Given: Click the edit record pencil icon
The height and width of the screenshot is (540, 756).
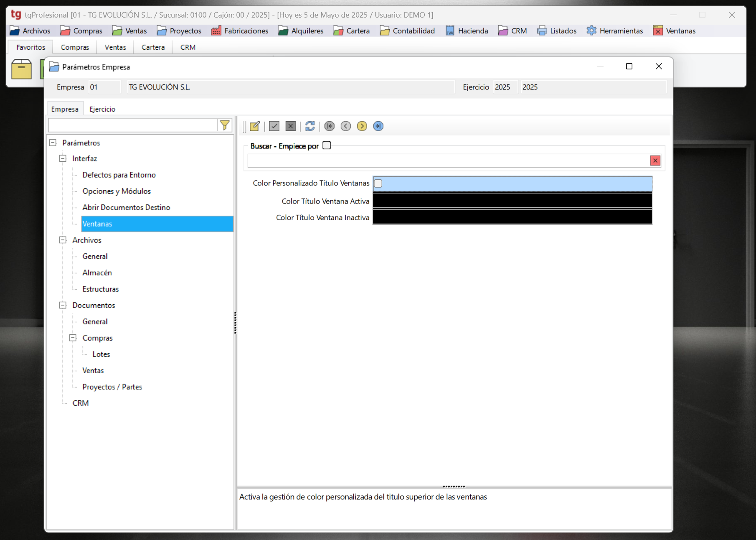Looking at the screenshot, I should pyautogui.click(x=254, y=126).
